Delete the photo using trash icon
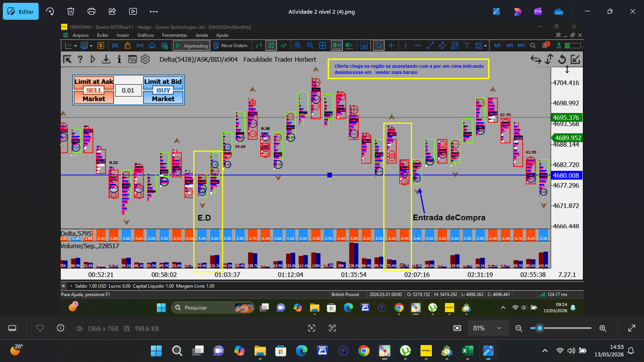 click(x=70, y=11)
